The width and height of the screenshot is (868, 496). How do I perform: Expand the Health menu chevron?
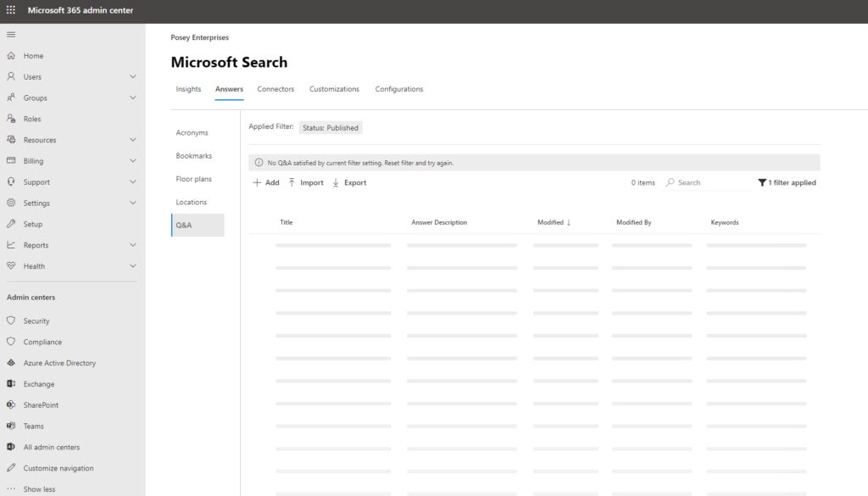pyautogui.click(x=133, y=265)
